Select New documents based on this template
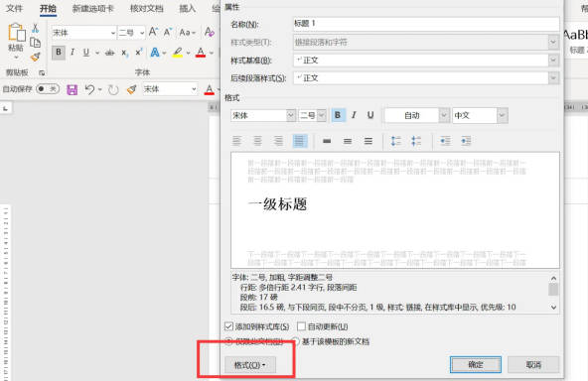Image resolution: width=588 pixels, height=381 pixels. pyautogui.click(x=296, y=341)
